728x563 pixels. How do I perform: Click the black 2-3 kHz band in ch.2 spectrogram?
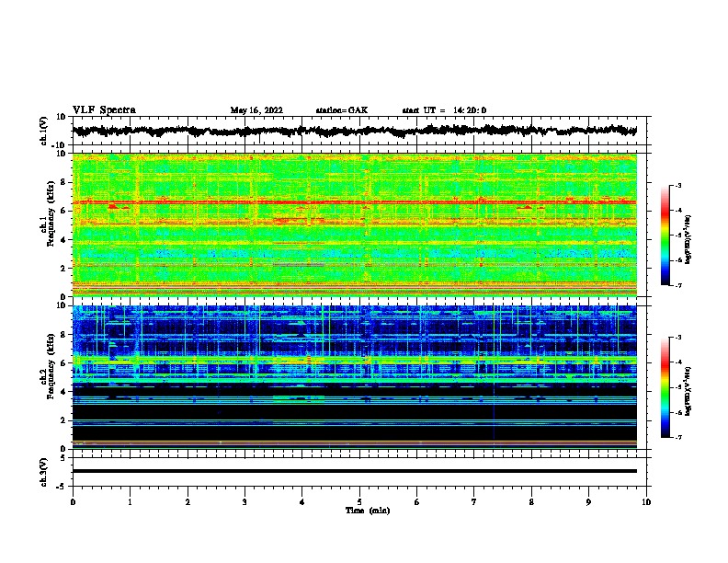pyautogui.click(x=354, y=412)
